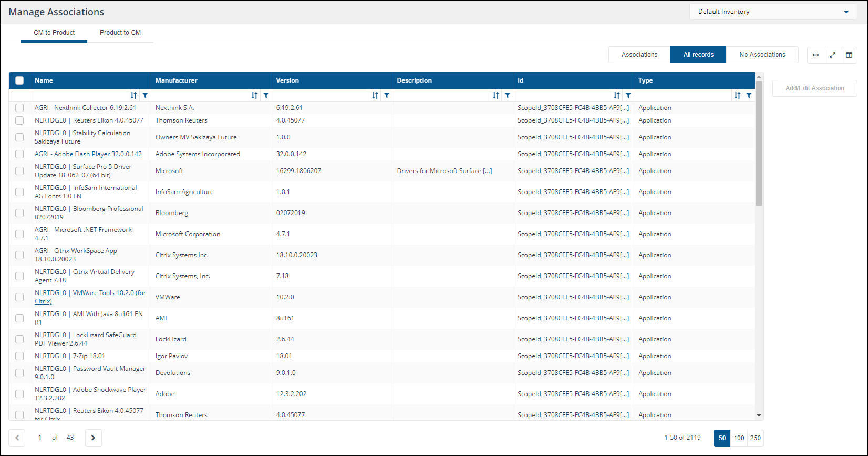
Task: Filter the Type column
Action: (749, 95)
